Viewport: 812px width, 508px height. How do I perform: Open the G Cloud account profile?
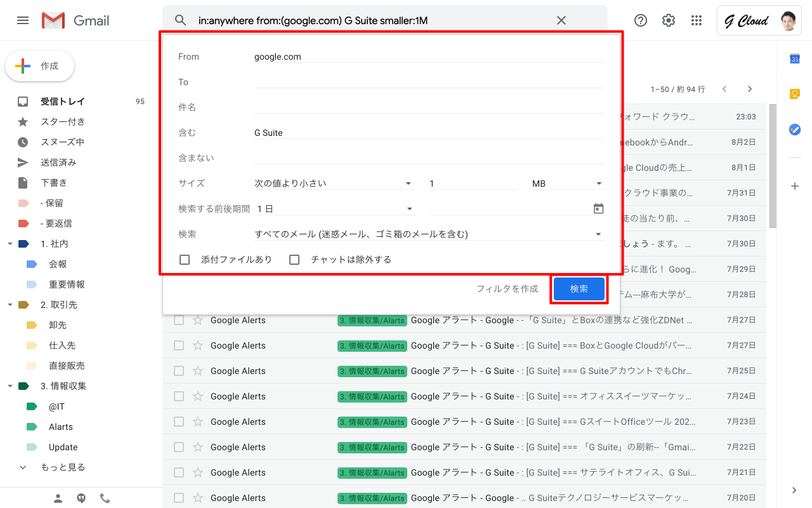[x=759, y=20]
